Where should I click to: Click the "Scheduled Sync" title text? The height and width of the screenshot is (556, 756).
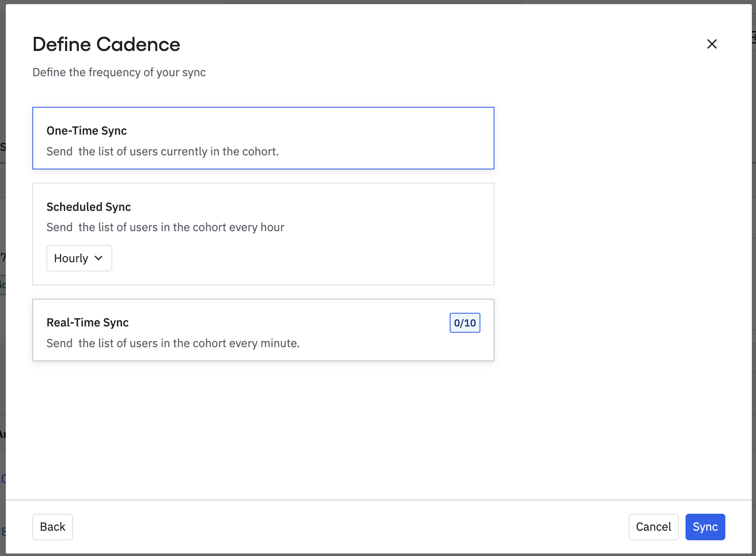coord(89,207)
